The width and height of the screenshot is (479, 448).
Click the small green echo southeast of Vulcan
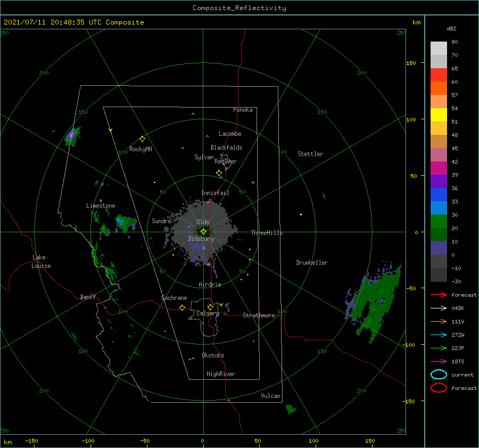click(291, 409)
